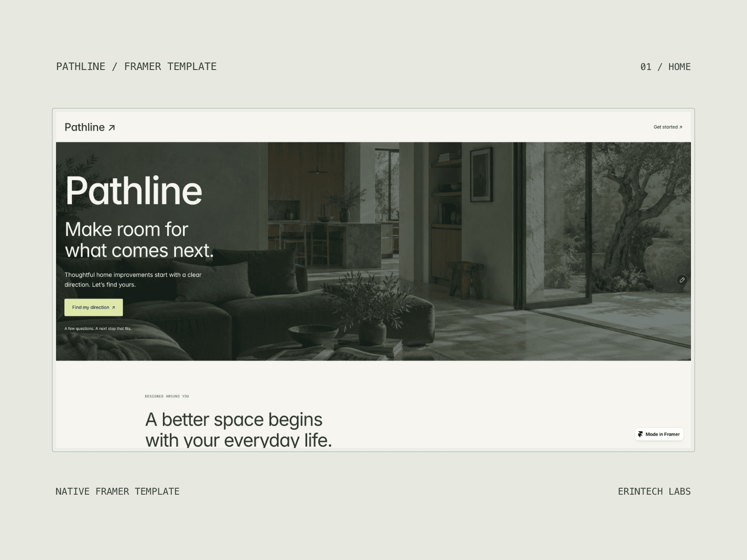Click the Pathline logo in navbar
Viewport: 747px width, 560px height.
click(90, 127)
